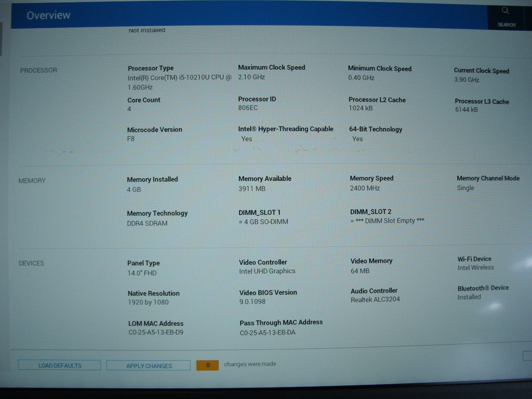The image size is (532, 399).
Task: Click the Search magnifier icon
Action: tap(505, 11)
